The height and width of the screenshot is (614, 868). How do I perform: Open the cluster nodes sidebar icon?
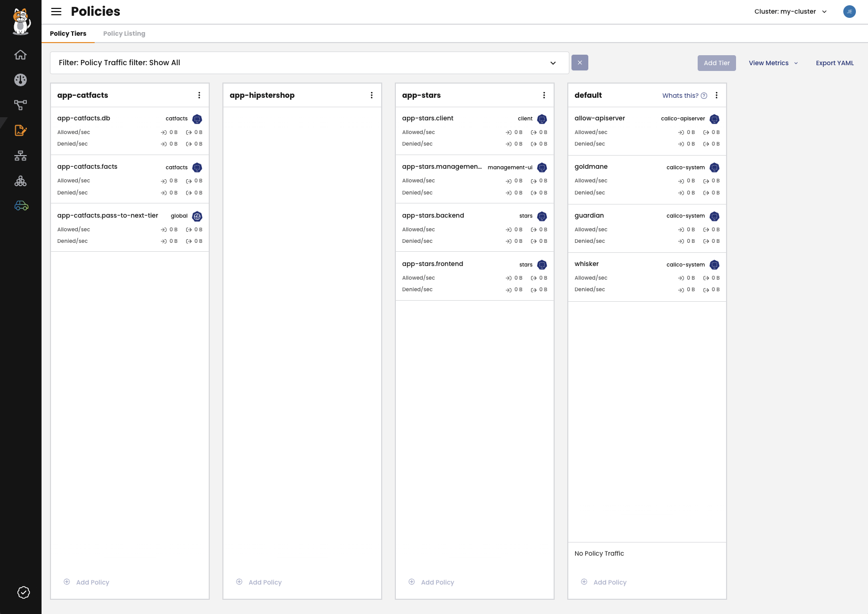coord(21,181)
